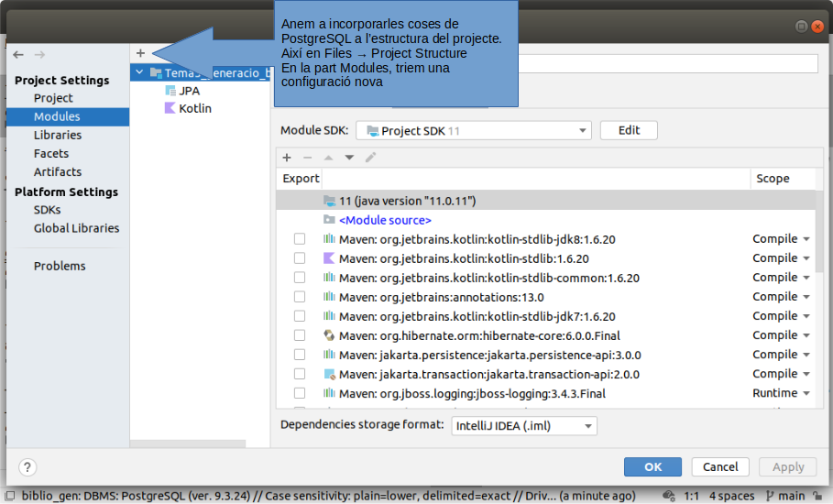
Task: Select Modules in Project Settings
Action: tap(68, 117)
